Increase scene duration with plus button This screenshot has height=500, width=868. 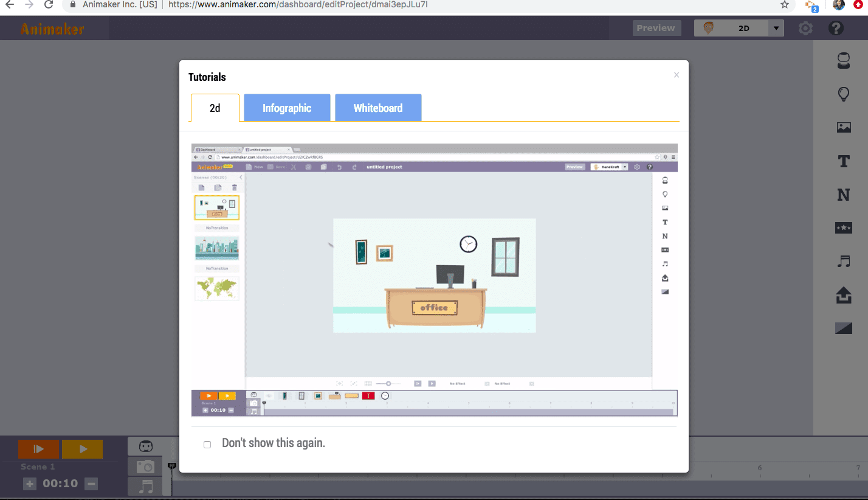point(30,484)
